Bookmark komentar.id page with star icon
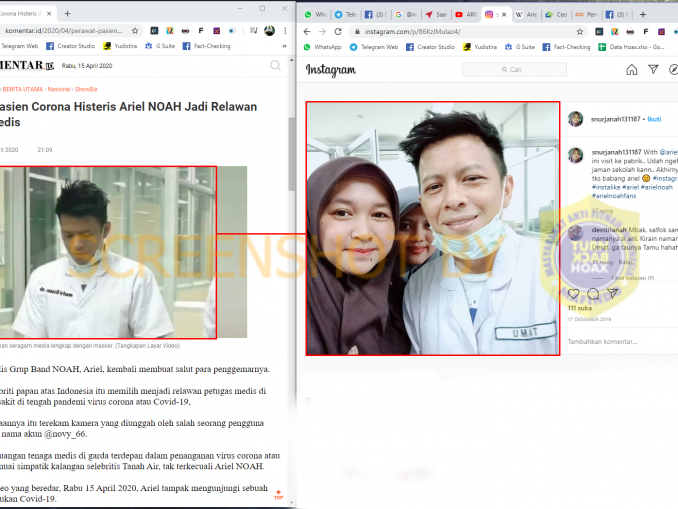 click(135, 31)
